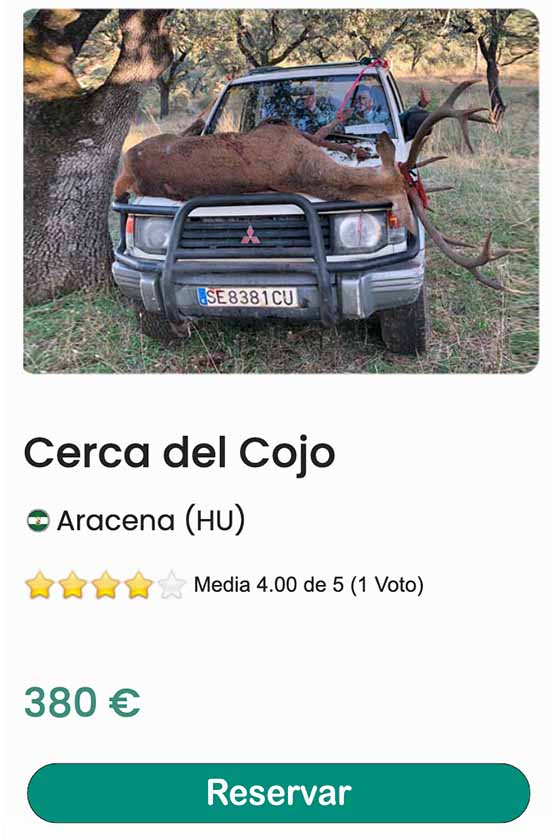Select the Aracena (HU) location text
Image resolution: width=555 pixels, height=840 pixels.
pyautogui.click(x=151, y=520)
